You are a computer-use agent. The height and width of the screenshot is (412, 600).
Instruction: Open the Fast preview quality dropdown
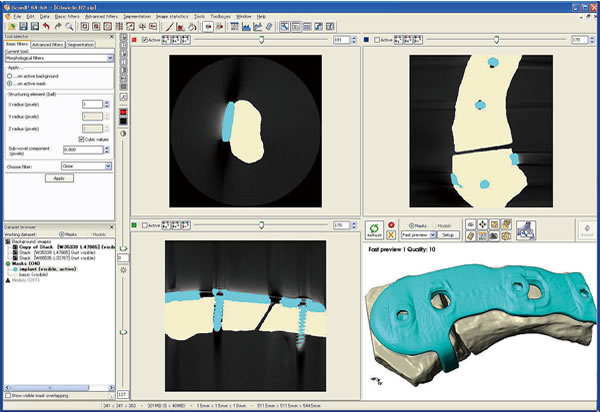[x=418, y=235]
